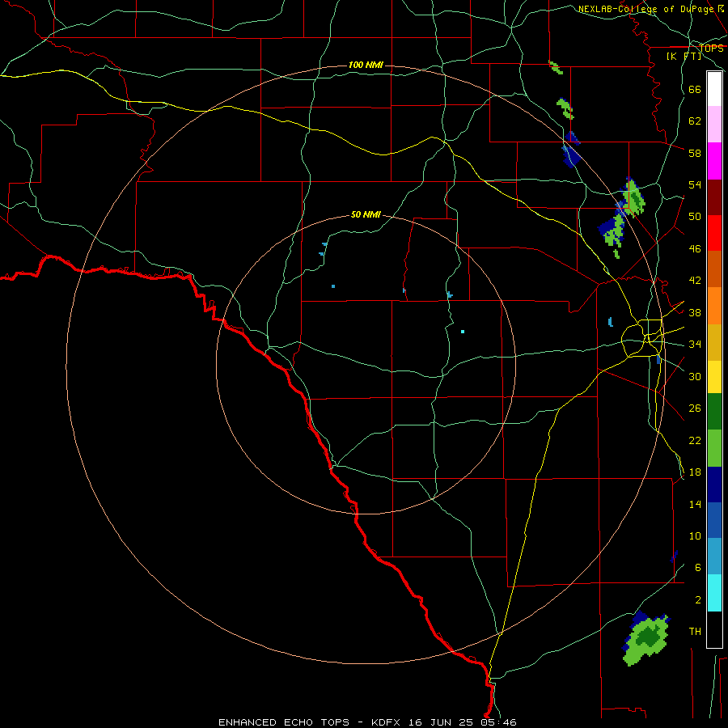Click the medium blue legend swatch
Image resolution: width=728 pixels, height=728 pixels.
click(x=714, y=520)
